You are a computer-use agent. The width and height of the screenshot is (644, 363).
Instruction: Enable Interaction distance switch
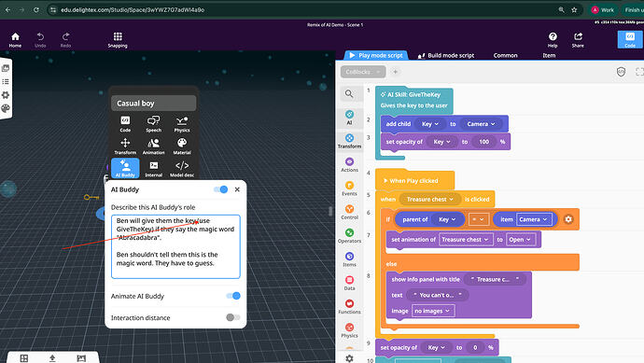[233, 317]
